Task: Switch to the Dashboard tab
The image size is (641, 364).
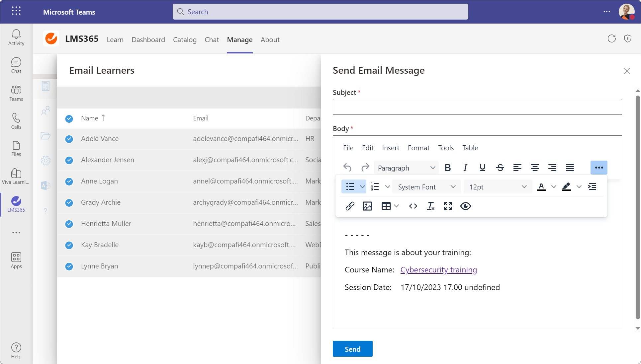Action: click(x=148, y=39)
